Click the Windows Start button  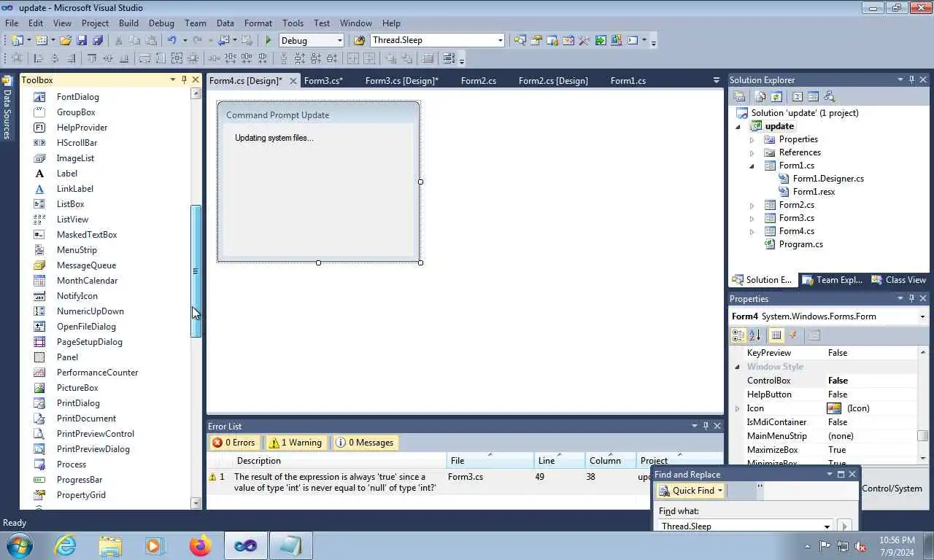pyautogui.click(x=19, y=545)
